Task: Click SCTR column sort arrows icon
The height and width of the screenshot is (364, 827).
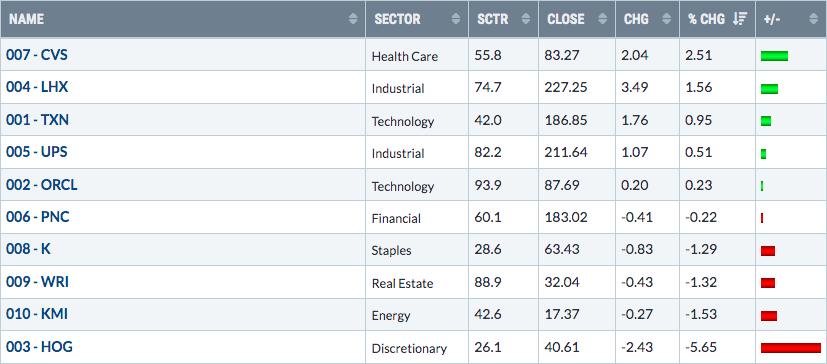Action: click(x=525, y=19)
